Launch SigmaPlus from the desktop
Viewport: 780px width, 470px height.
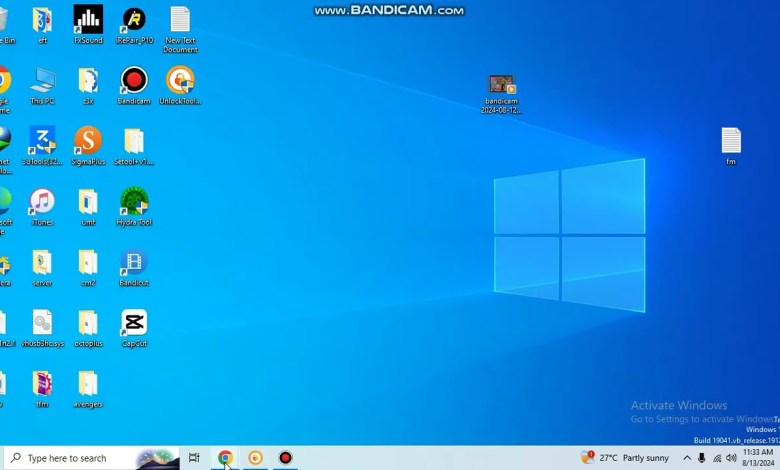pos(88,141)
